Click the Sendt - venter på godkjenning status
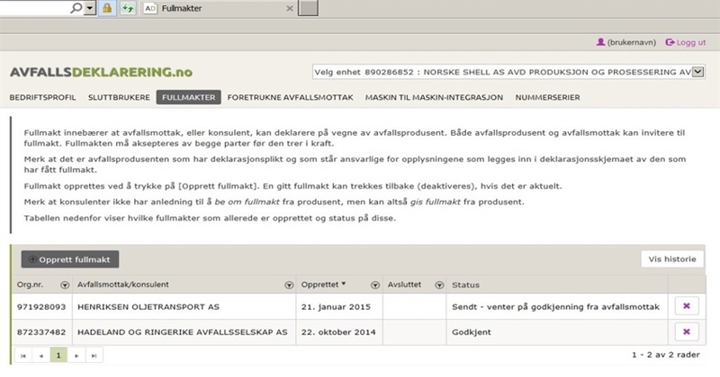The height and width of the screenshot is (377, 720). click(557, 307)
